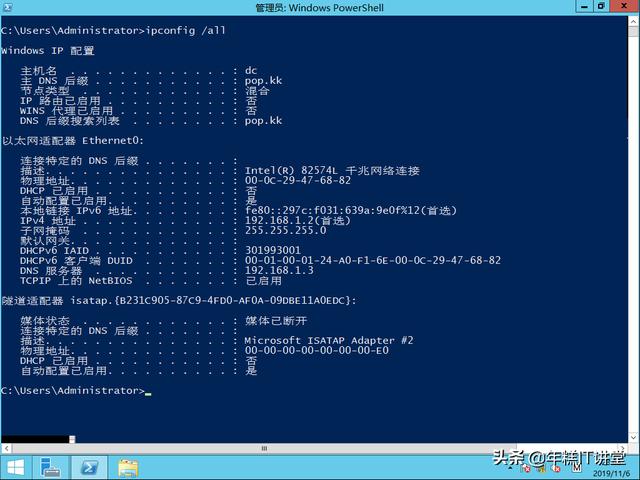Minimize the PowerShell window
This screenshot has height=480, width=640.
584,7
